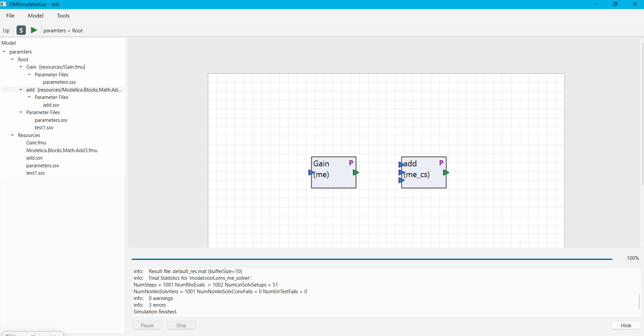Click the simulation progress bar
This screenshot has width=644, height=336.
click(372, 259)
